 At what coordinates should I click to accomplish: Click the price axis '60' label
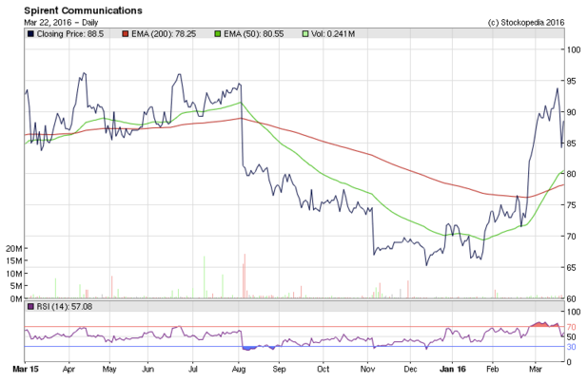click(571, 298)
